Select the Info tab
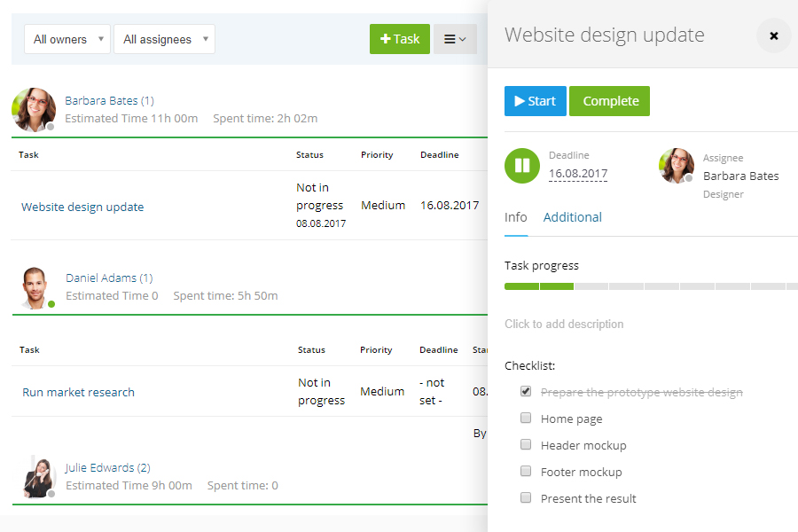798x532 pixels. click(x=516, y=216)
